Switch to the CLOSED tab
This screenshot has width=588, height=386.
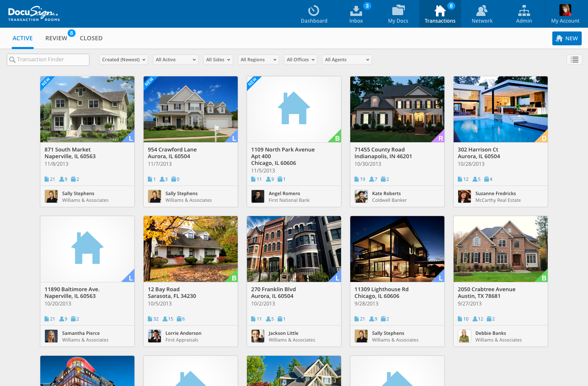click(x=91, y=38)
